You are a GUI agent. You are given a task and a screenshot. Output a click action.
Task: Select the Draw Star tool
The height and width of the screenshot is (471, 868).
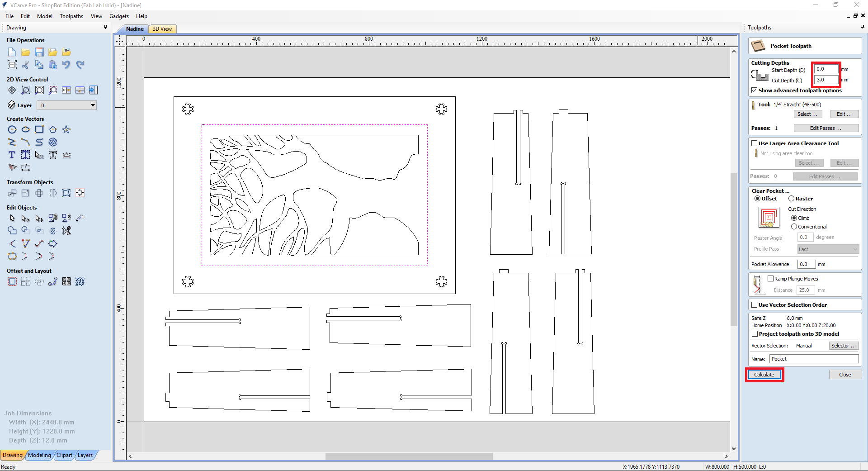[66, 129]
